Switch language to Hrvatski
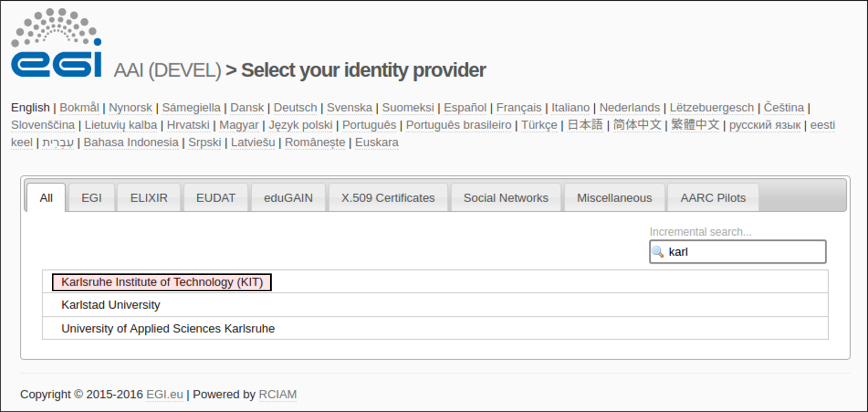The image size is (868, 412). click(188, 125)
